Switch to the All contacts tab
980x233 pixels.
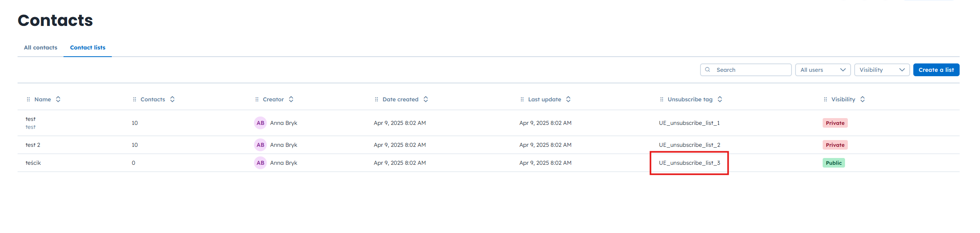[41, 47]
